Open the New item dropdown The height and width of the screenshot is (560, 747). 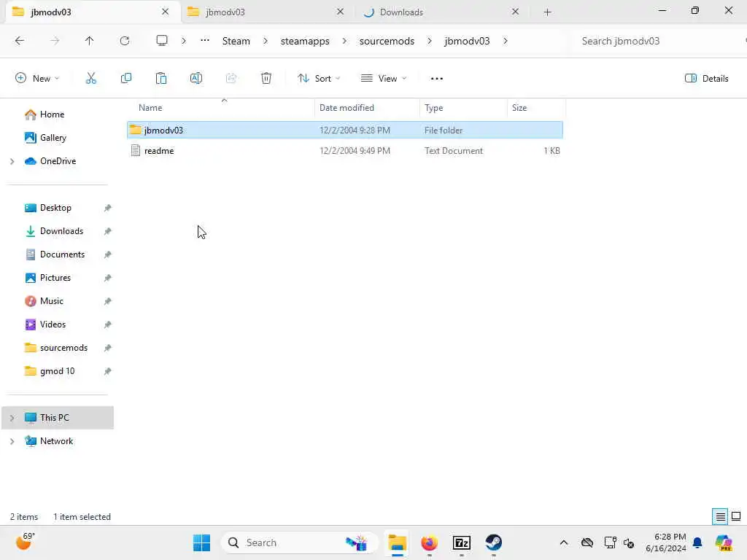click(38, 79)
